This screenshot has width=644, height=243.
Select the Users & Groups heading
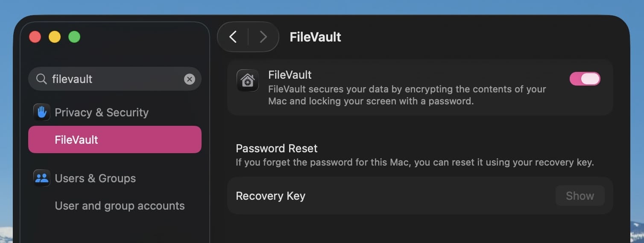coord(95,178)
